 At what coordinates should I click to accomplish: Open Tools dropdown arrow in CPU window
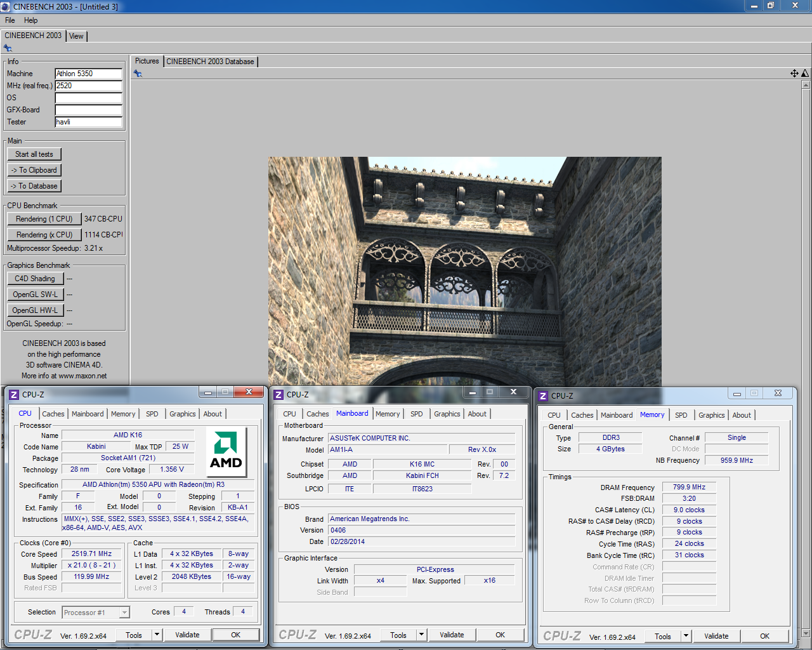pos(157,635)
